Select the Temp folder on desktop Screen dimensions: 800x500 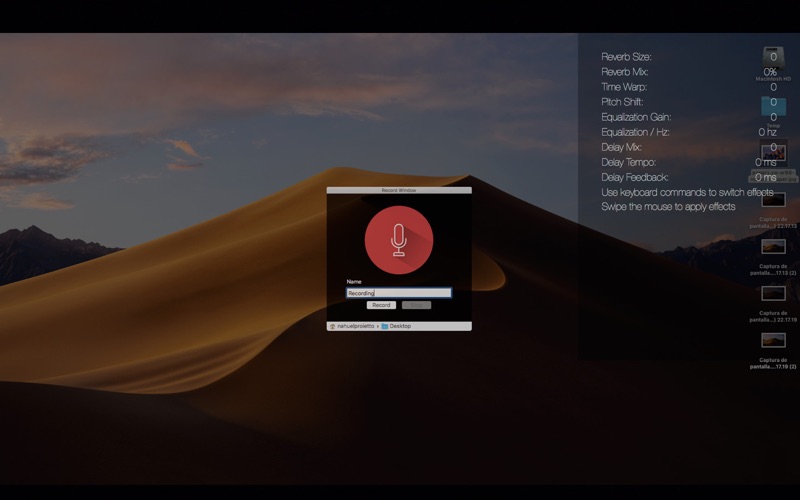pos(773,106)
